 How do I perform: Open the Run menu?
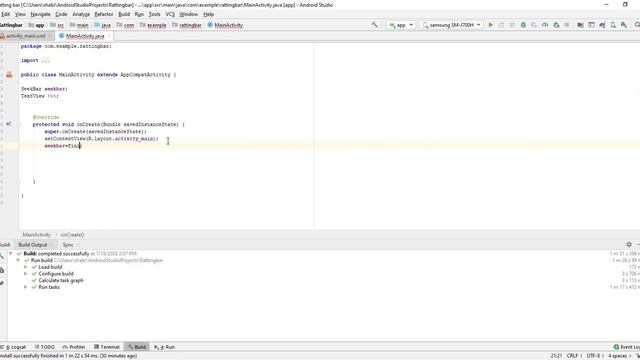pos(139,14)
